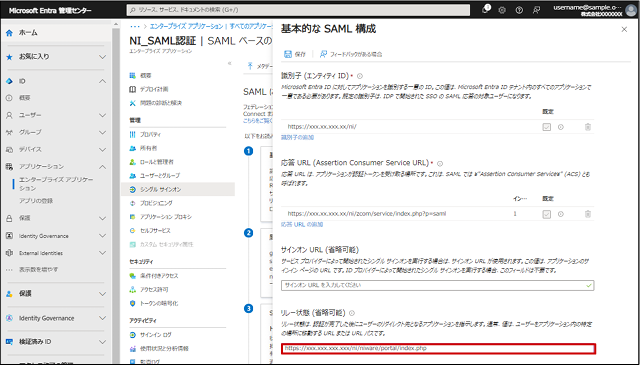Open the help question mark icon
This screenshot has height=366, width=640.
tap(519, 10)
